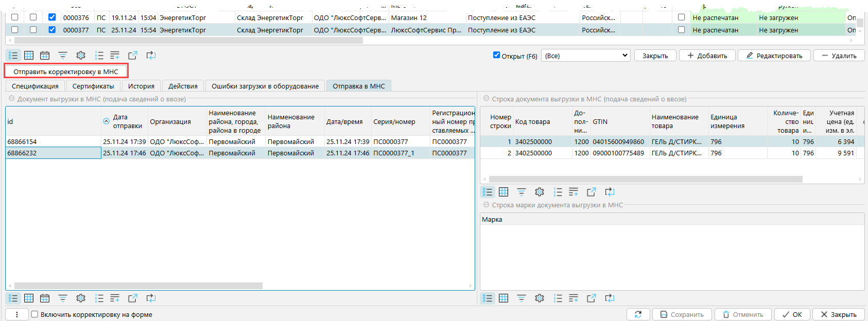868x321 pixels.
Task: Open the gear settings icon under the Марка grid
Action: coord(540,298)
